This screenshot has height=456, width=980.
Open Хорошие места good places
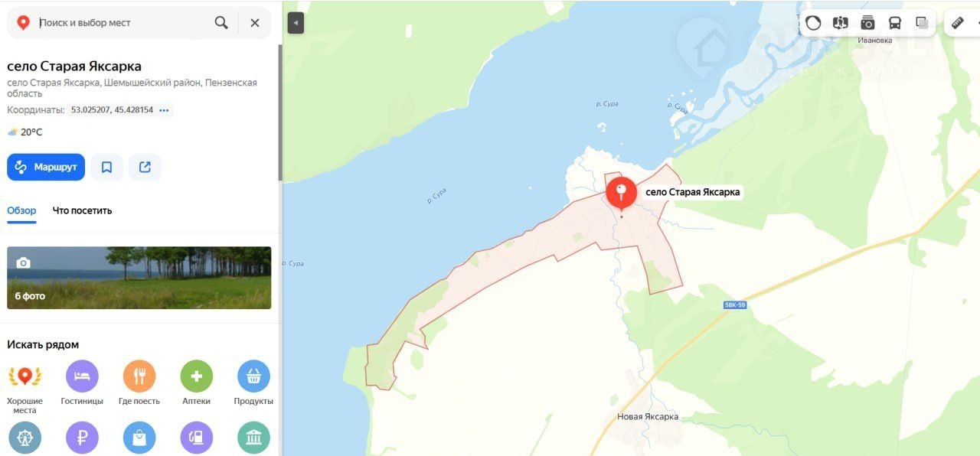(x=24, y=387)
